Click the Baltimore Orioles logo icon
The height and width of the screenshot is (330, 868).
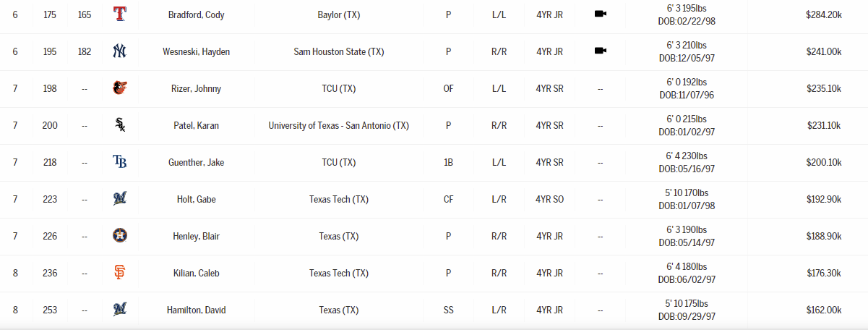pyautogui.click(x=119, y=88)
